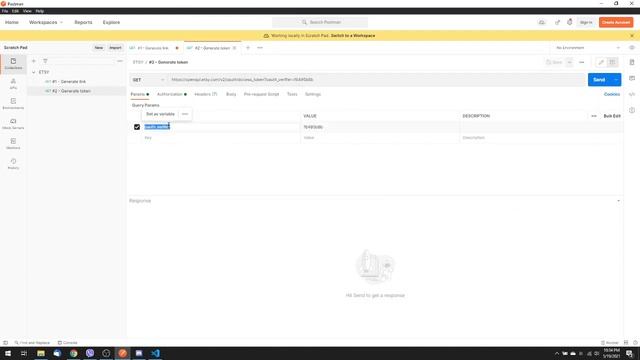This screenshot has height=360, width=640.
Task: Open the tab bar more options ellipsis
Action: [260, 48]
